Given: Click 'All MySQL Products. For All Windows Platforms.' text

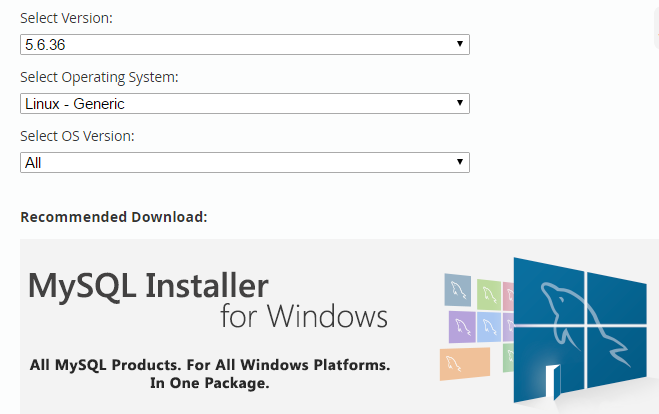Looking at the screenshot, I should coord(210,365).
